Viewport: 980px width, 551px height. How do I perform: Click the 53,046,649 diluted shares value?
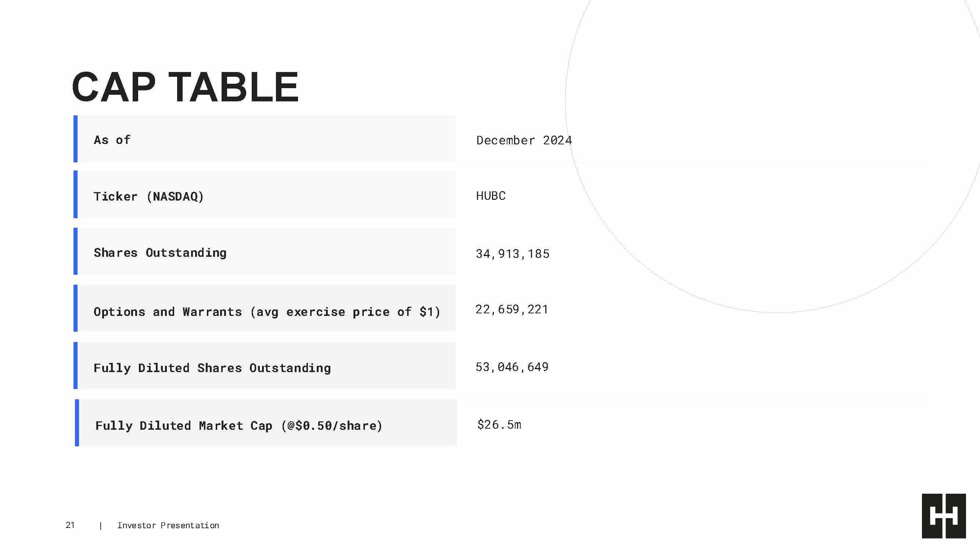coord(512,367)
